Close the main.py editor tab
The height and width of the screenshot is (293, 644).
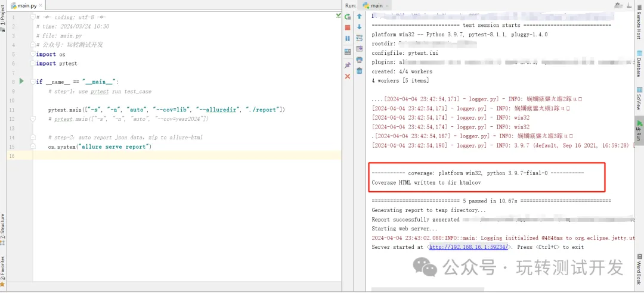pyautogui.click(x=41, y=6)
